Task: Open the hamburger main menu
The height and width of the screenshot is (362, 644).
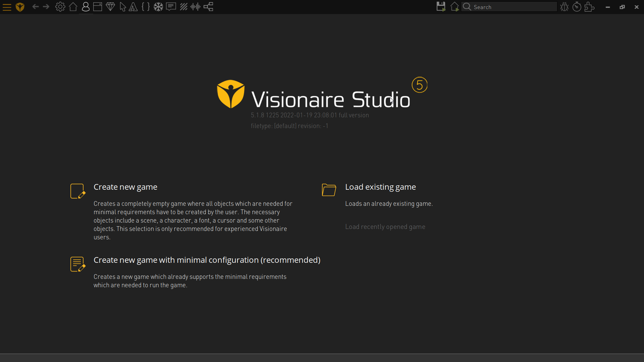Action: click(7, 7)
